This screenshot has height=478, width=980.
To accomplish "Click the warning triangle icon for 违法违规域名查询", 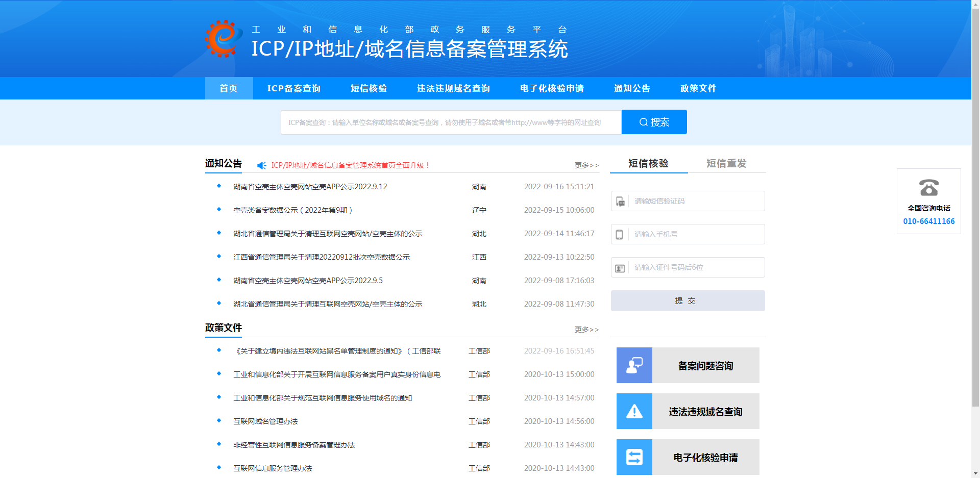I will (634, 411).
